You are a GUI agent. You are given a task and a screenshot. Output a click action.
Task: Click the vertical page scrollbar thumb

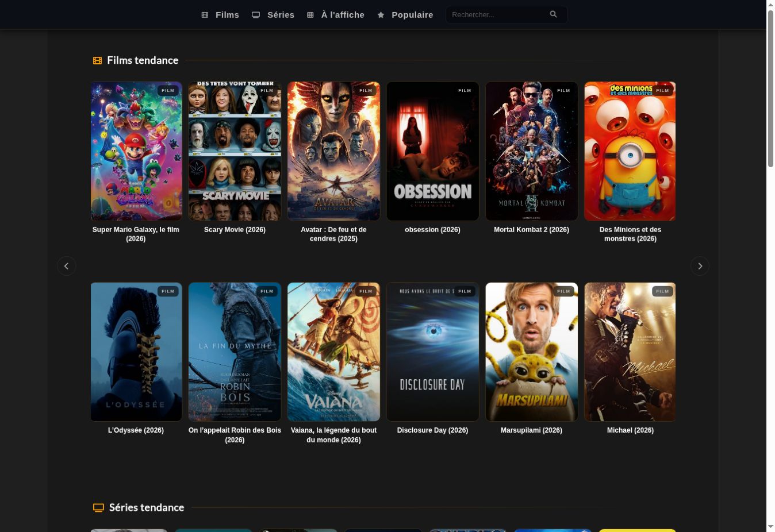[771, 88]
